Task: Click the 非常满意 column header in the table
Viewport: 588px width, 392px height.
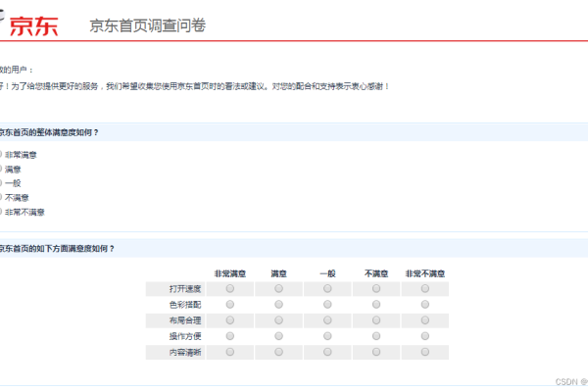Action: pyautogui.click(x=230, y=273)
